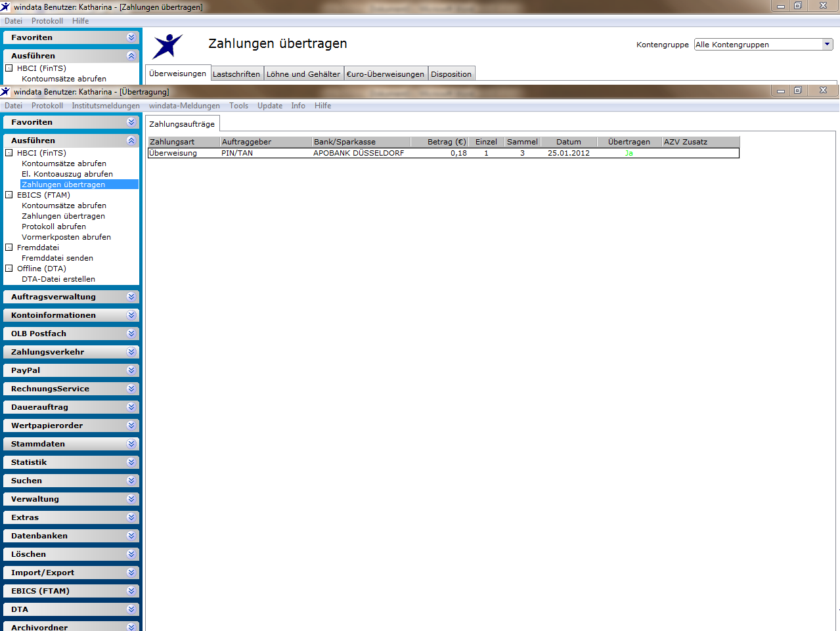Toggle the Fremddatei tree node box
Viewport: 840px width, 631px height.
pos(9,248)
